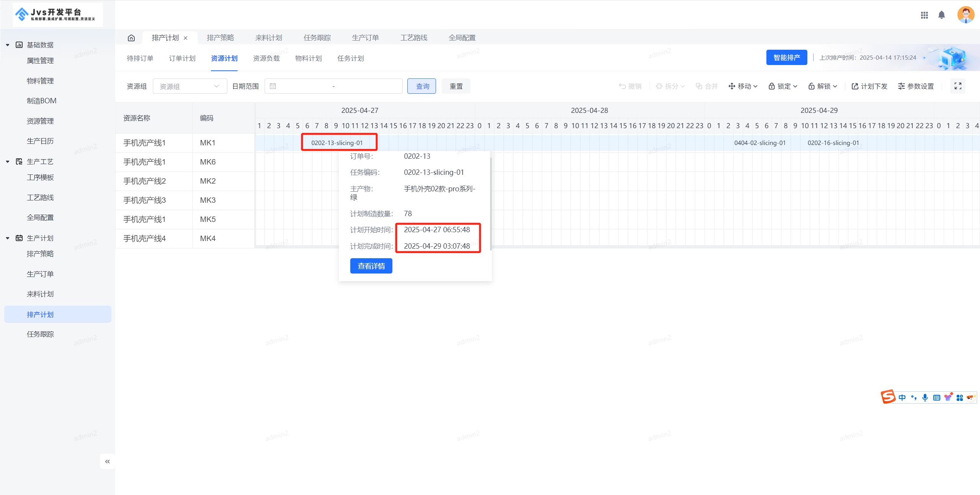Click the fullscreen expand icon
This screenshot has width=980, height=495.
(958, 86)
